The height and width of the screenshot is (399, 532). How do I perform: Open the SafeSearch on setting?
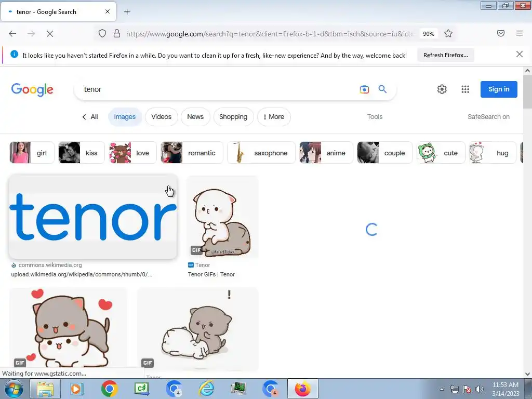coord(488,117)
